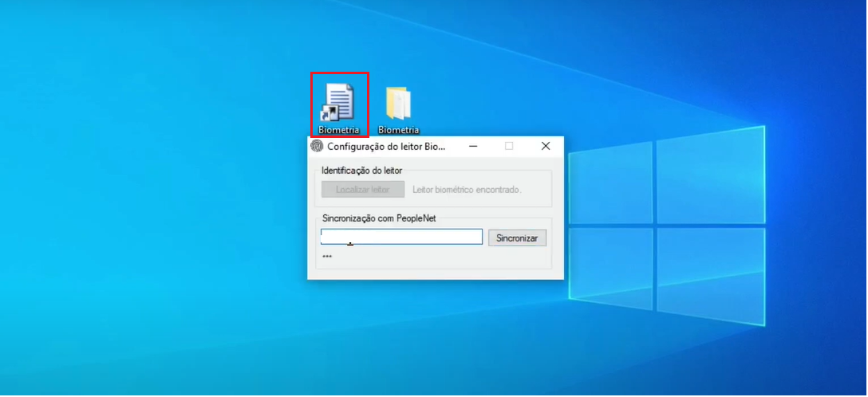This screenshot has height=397, width=868.
Task: Minimize the Configuração do leitor window
Action: coord(473,146)
